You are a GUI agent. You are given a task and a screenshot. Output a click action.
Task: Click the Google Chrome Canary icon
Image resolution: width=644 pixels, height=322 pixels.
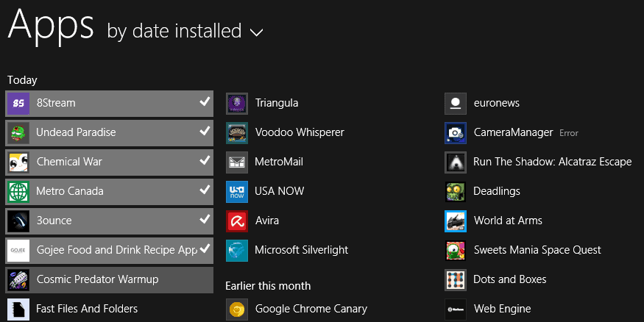pos(237,310)
